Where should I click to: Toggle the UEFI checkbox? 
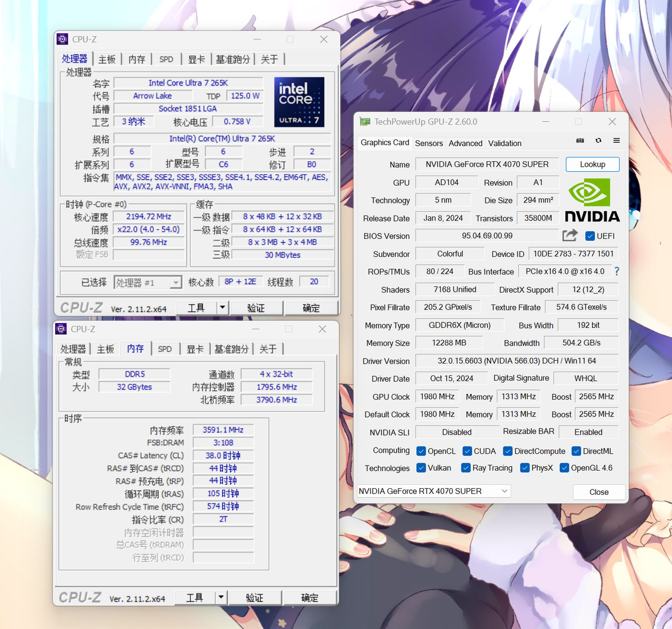(590, 236)
